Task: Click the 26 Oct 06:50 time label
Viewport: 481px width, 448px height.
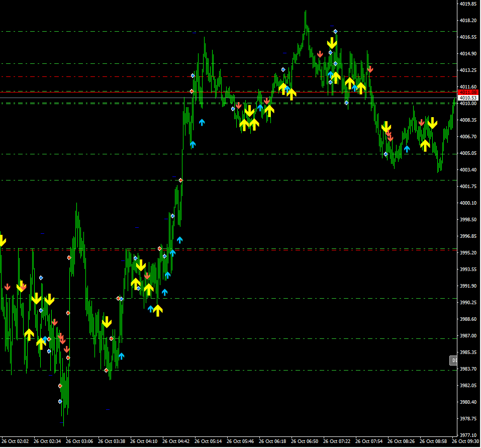Action: (305, 441)
